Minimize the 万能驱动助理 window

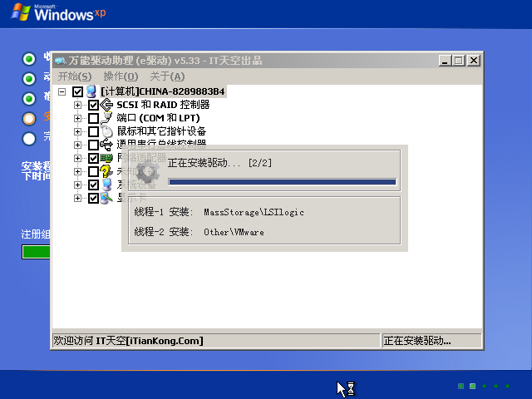(x=445, y=61)
